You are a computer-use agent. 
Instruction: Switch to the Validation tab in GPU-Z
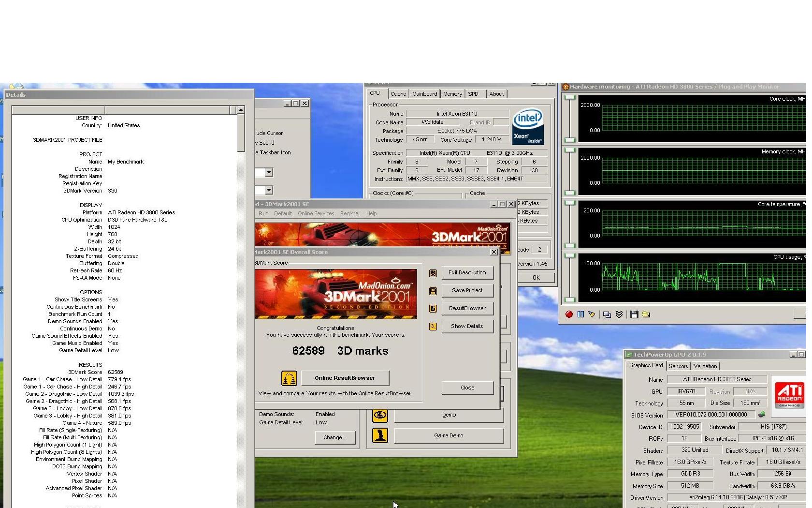(x=705, y=366)
